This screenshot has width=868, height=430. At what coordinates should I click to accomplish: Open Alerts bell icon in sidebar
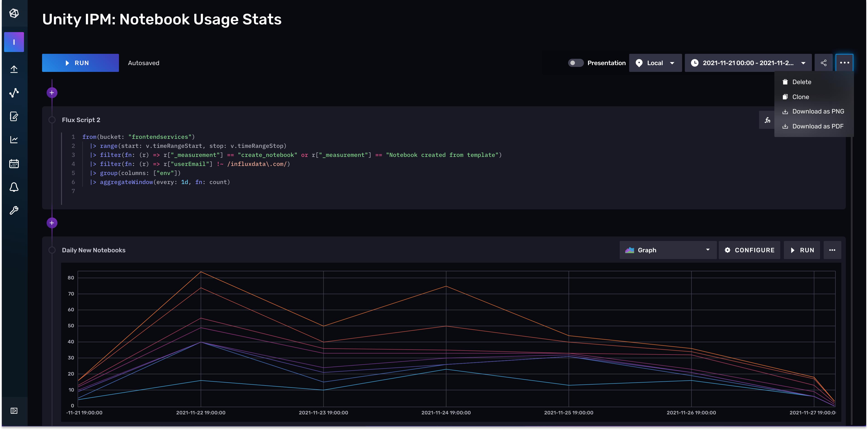coord(14,187)
